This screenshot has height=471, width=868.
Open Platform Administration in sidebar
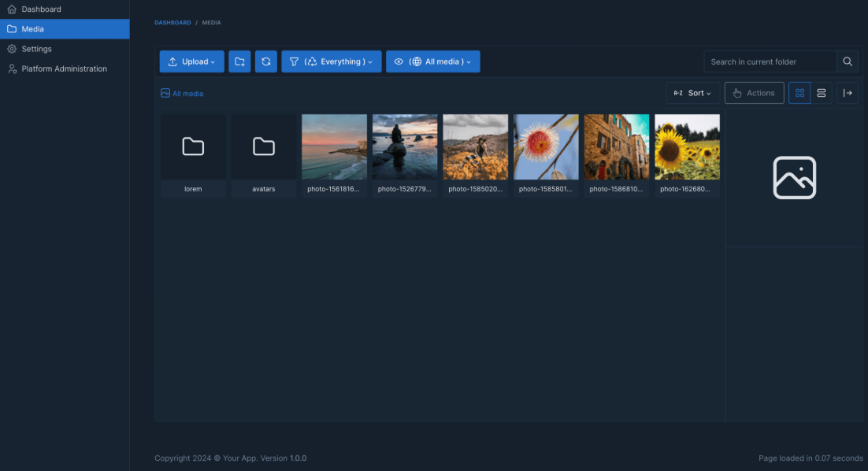tap(65, 69)
